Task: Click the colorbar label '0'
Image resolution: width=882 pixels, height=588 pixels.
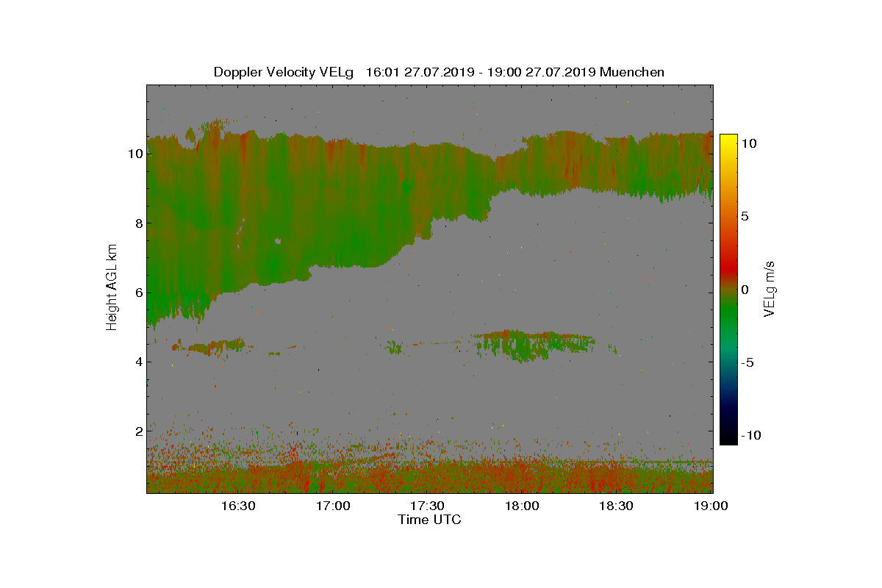Action: (745, 290)
